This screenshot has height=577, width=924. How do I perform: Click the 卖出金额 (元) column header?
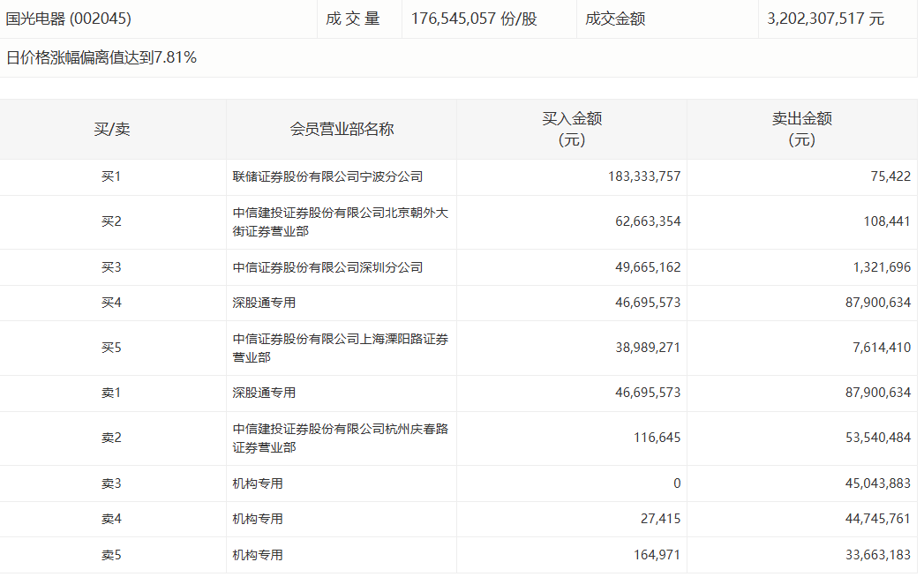pyautogui.click(x=802, y=129)
